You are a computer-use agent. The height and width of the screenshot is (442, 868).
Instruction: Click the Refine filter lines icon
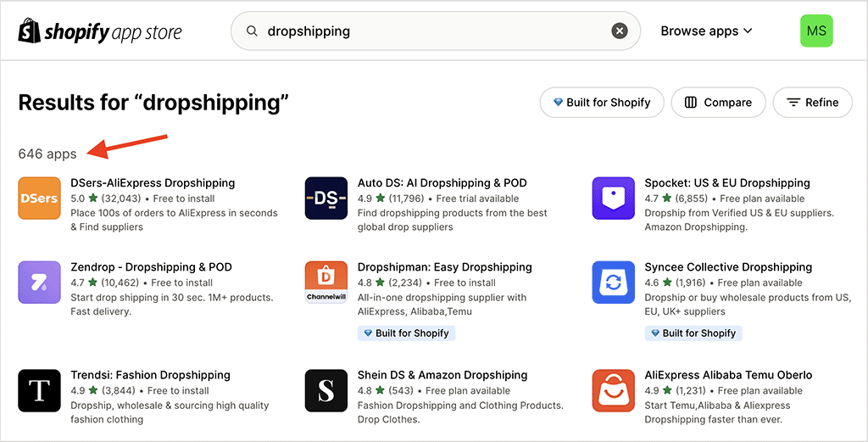coord(793,103)
